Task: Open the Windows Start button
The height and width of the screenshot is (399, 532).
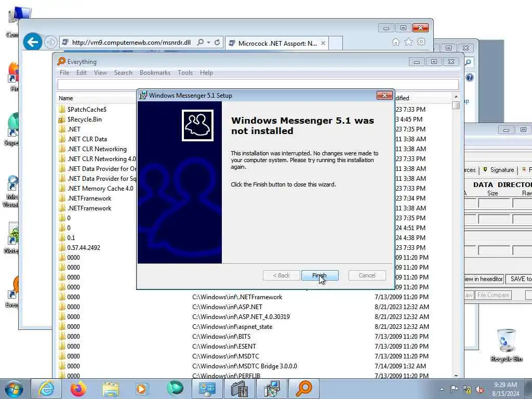Action: (14, 389)
